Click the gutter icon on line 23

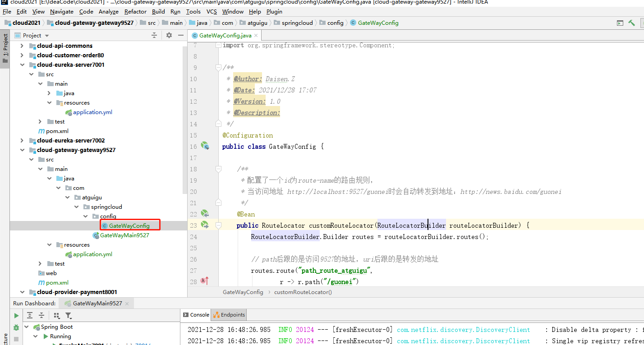[205, 225]
